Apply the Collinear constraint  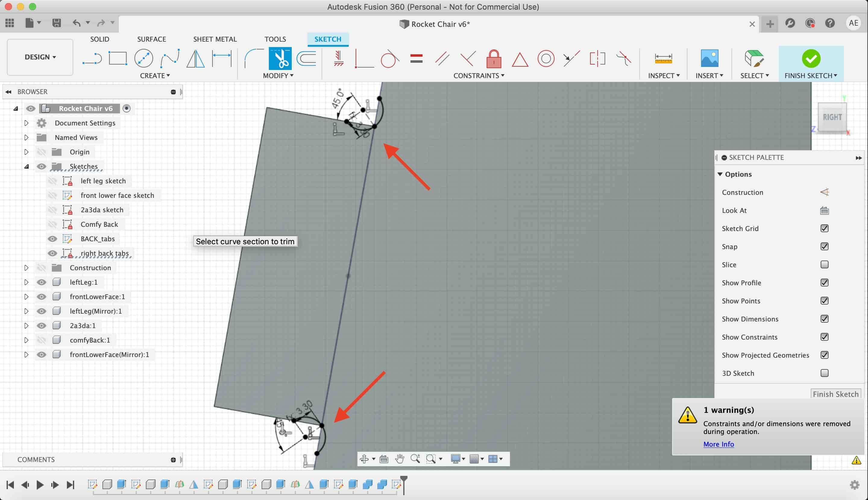point(572,59)
